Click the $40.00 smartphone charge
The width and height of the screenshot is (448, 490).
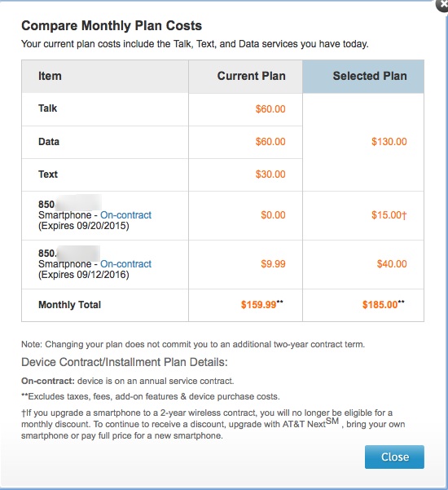392,263
